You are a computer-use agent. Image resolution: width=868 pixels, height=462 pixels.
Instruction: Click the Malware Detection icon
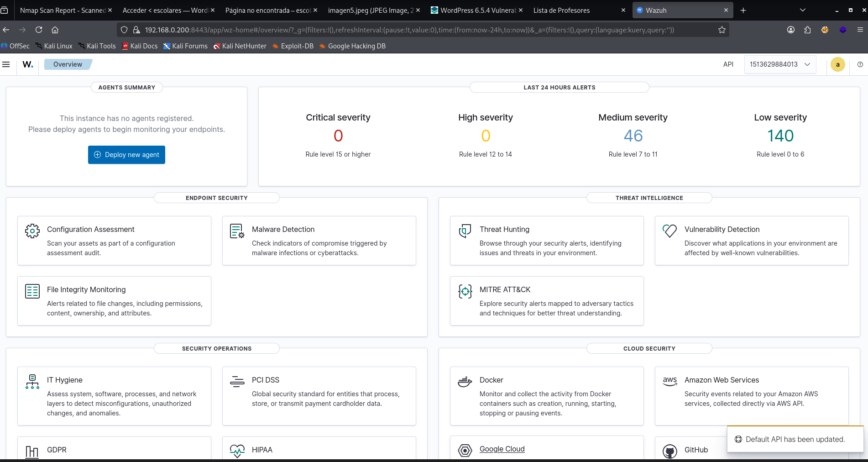coord(237,231)
